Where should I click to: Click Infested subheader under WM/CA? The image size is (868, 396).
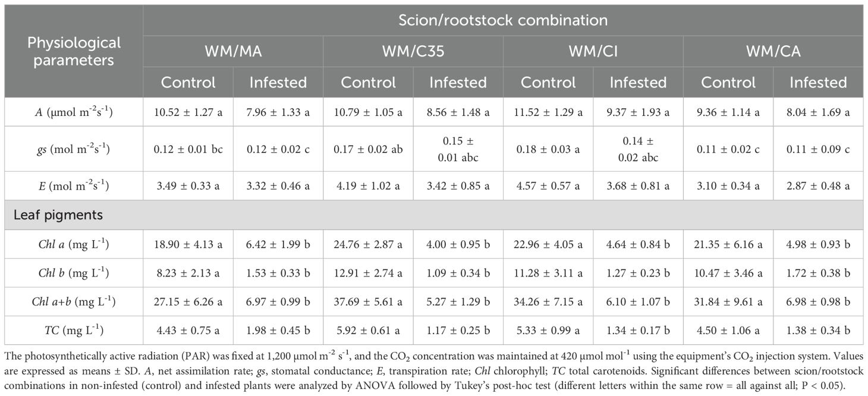pos(818,82)
